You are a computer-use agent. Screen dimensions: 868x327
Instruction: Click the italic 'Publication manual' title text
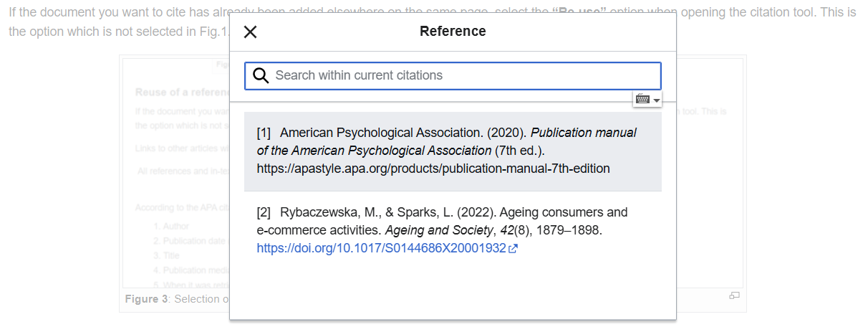tap(583, 133)
